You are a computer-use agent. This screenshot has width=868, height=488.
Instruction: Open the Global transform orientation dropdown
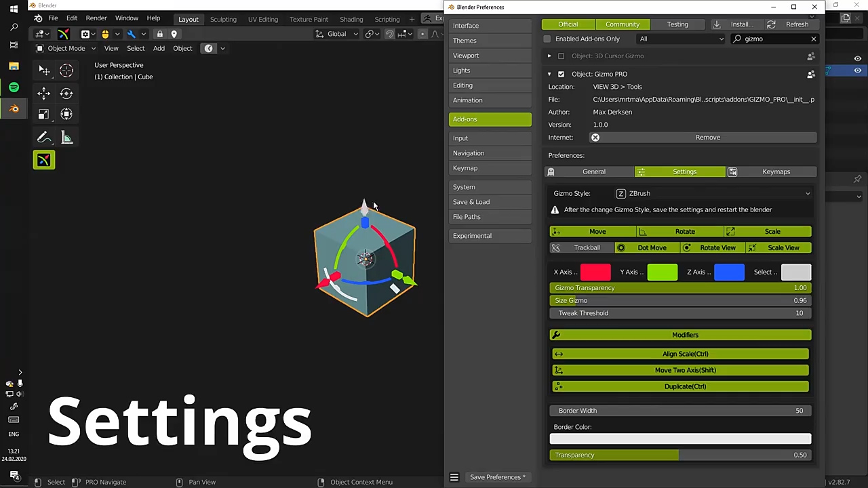[337, 34]
